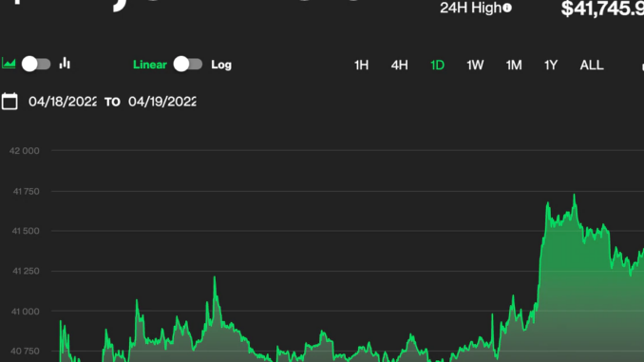
Task: Select the candlestick bar chart icon
Action: [x=65, y=64]
